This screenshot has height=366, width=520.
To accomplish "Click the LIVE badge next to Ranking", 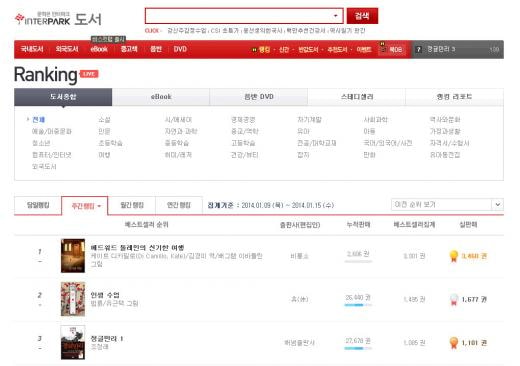I will [x=89, y=74].
